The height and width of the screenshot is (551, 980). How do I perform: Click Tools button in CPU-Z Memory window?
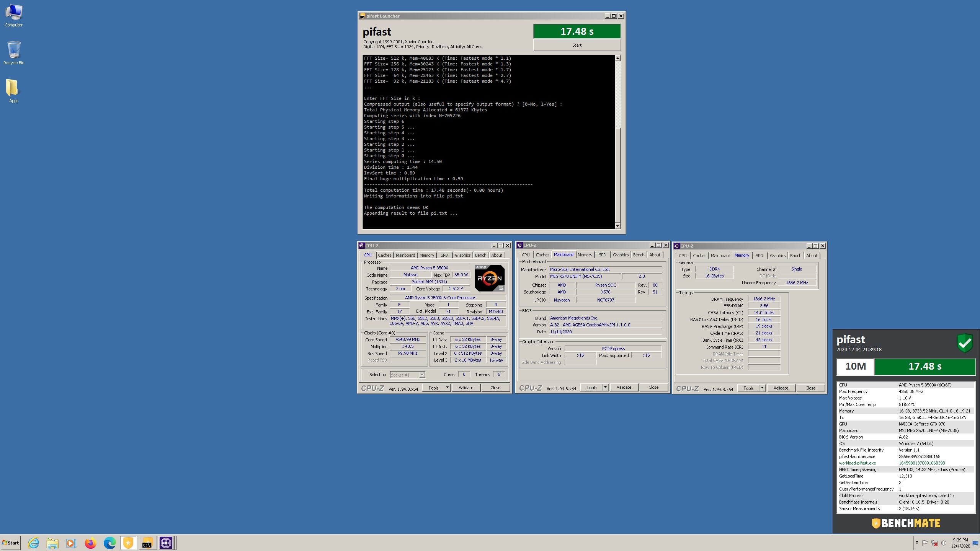748,388
